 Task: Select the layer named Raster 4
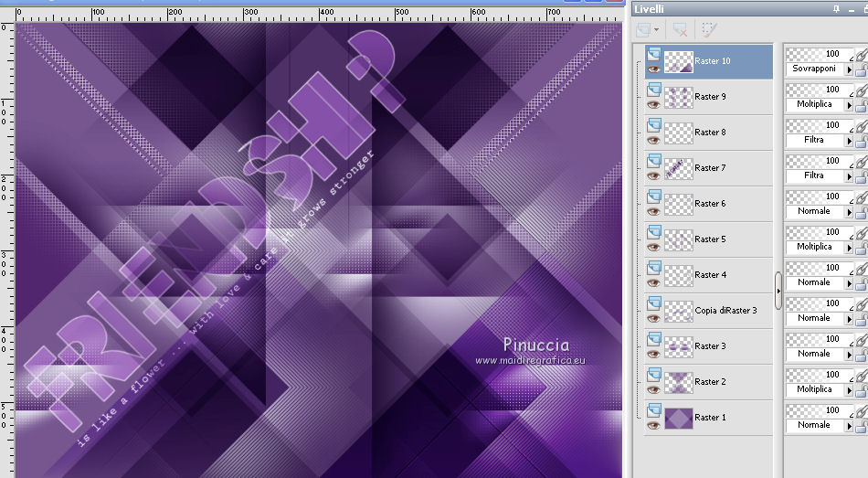coord(710,275)
